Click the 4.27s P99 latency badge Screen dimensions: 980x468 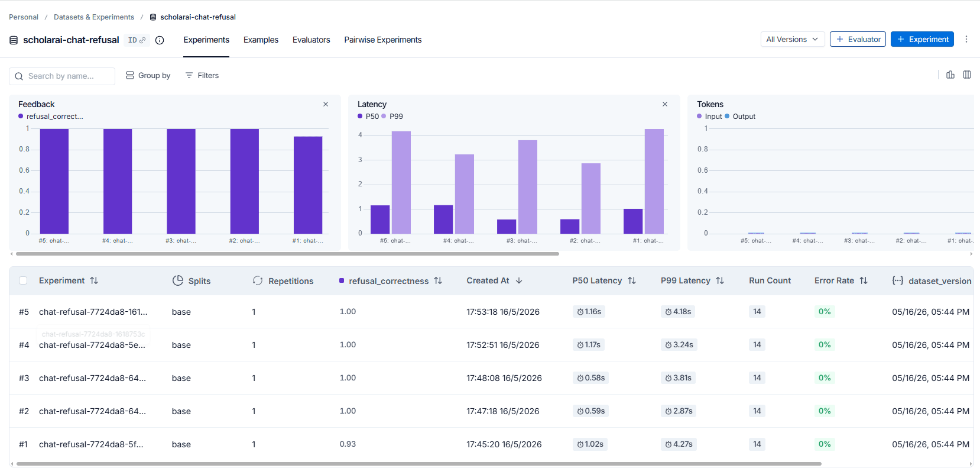679,444
